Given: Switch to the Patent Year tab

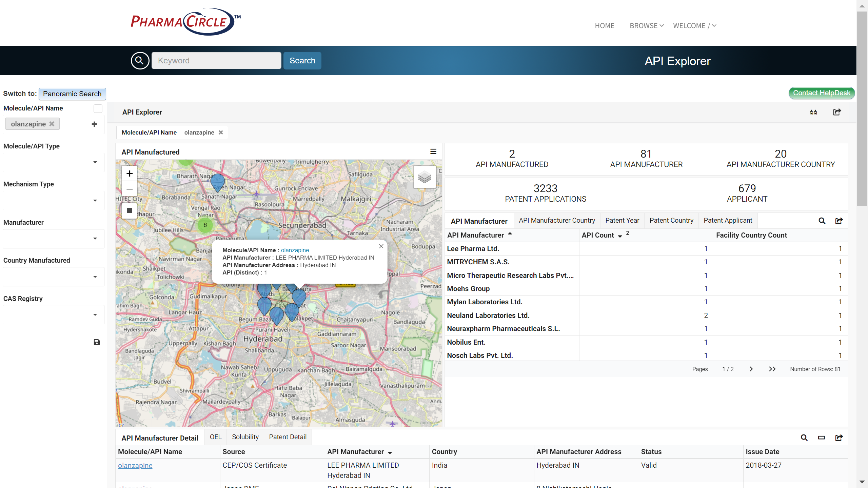Looking at the screenshot, I should pyautogui.click(x=622, y=221).
